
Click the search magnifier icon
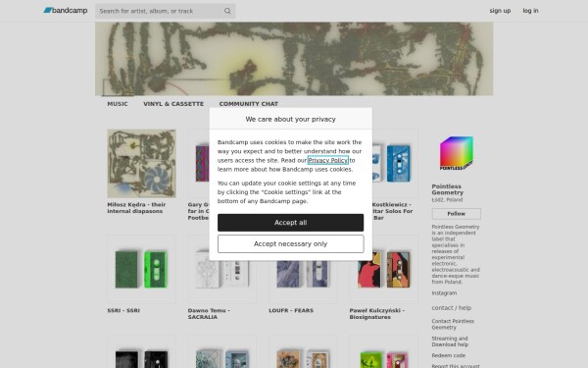pos(227,11)
